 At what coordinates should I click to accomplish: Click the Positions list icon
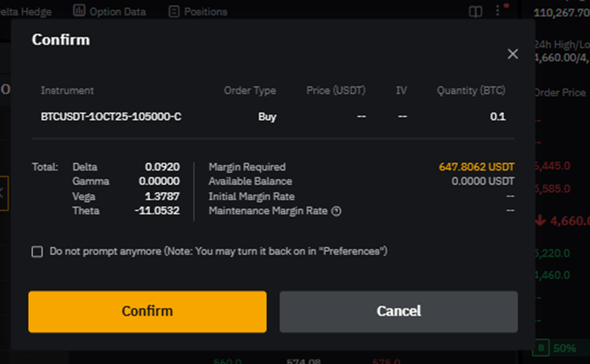point(173,11)
